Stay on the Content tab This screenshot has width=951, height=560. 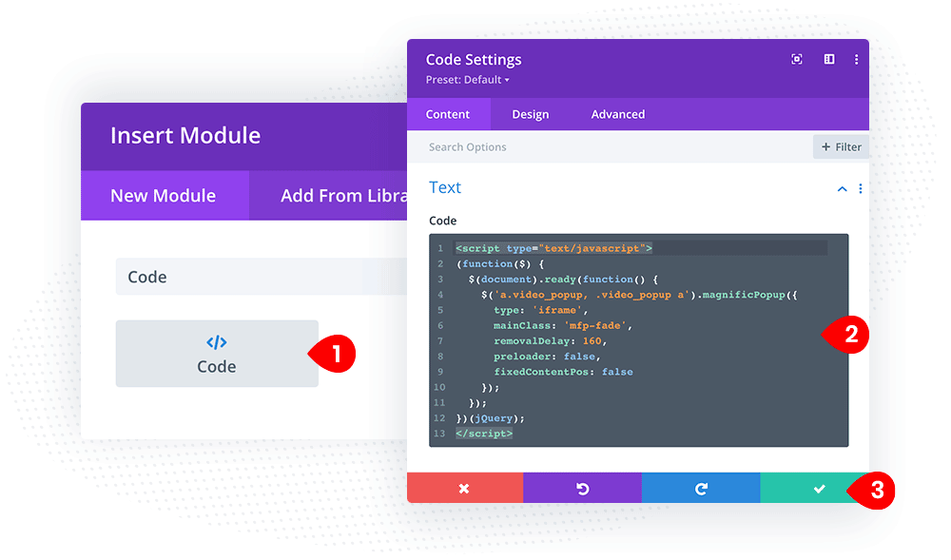coord(448,113)
